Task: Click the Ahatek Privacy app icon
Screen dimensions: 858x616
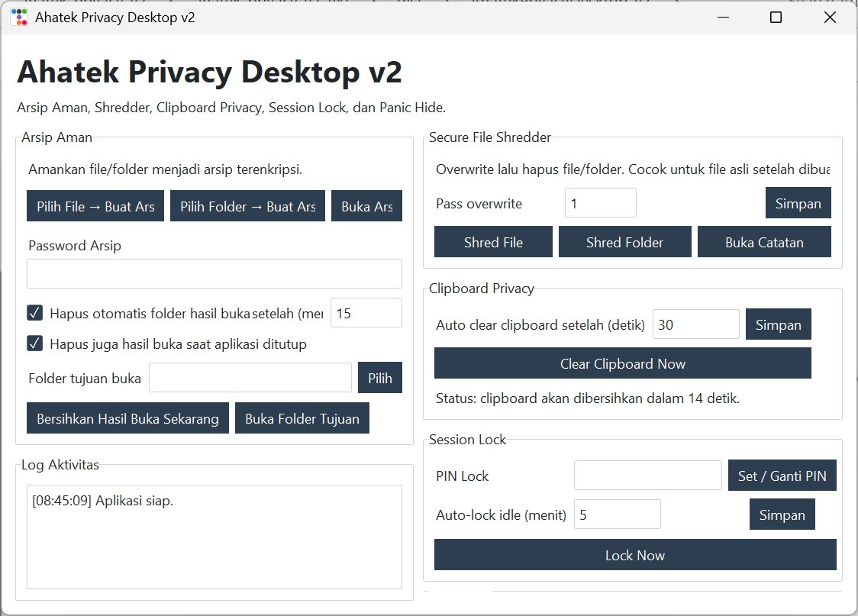Action: (19, 16)
